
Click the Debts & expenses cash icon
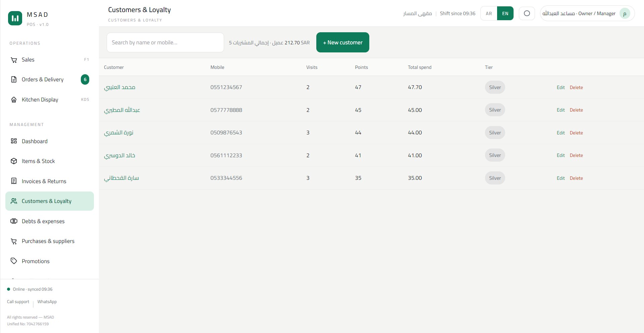tap(14, 221)
